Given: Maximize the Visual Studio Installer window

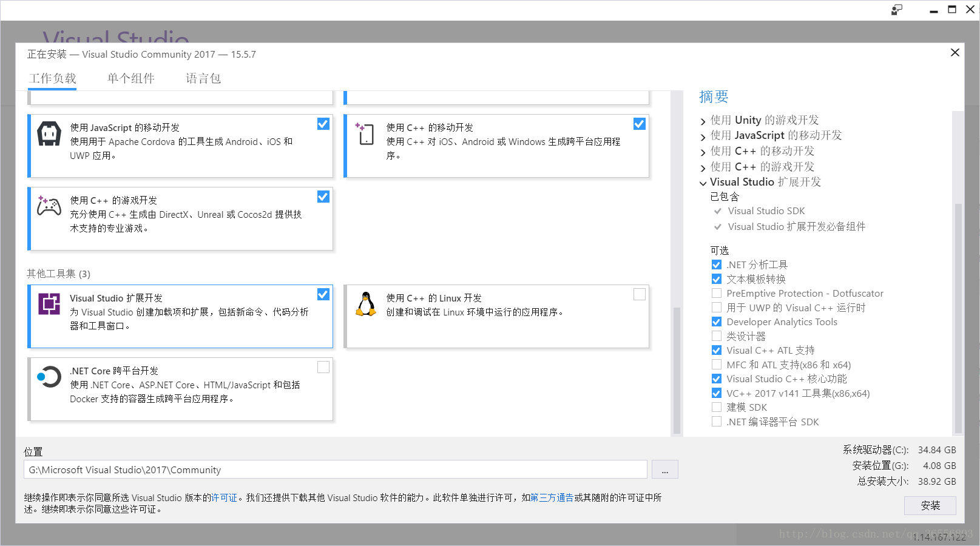Looking at the screenshot, I should click(x=952, y=10).
